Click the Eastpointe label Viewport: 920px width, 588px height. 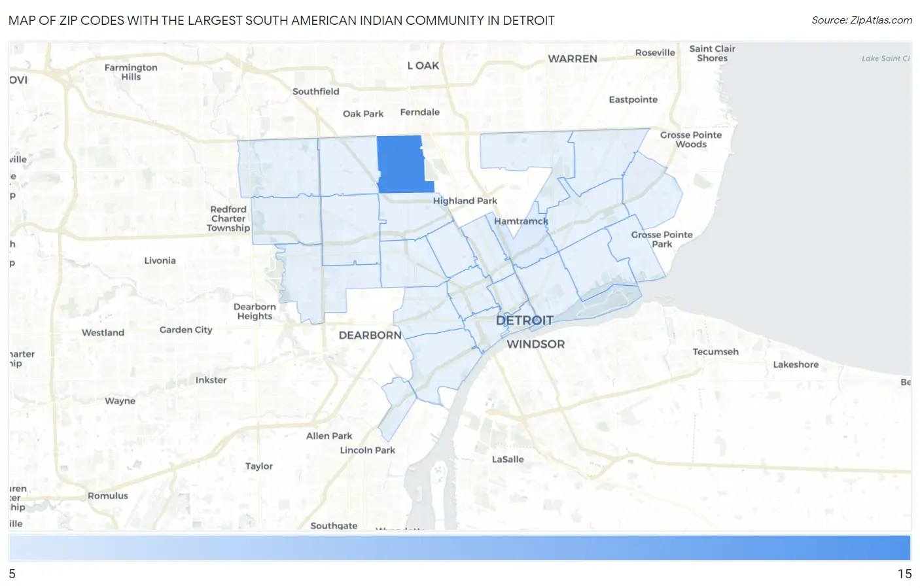(633, 99)
